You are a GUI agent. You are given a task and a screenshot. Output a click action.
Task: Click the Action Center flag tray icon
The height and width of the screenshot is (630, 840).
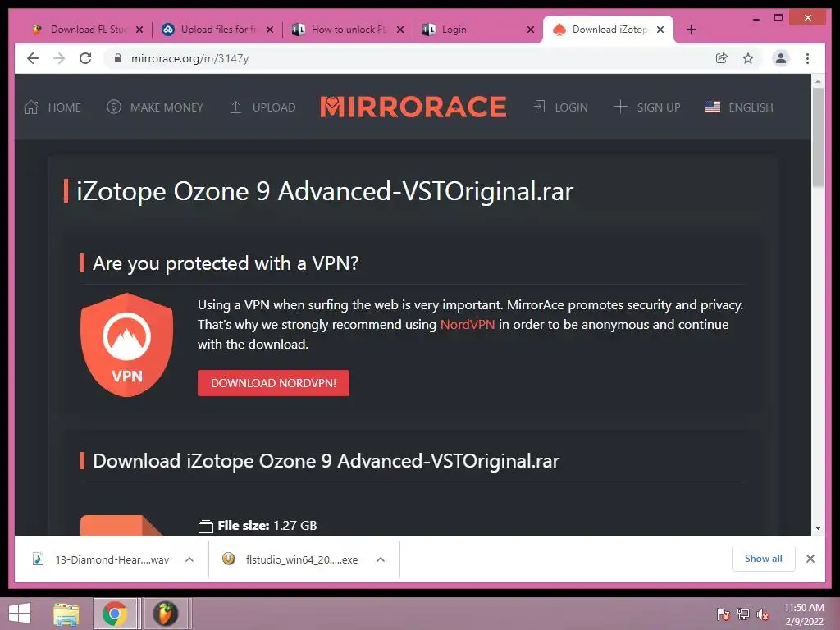coord(723,614)
